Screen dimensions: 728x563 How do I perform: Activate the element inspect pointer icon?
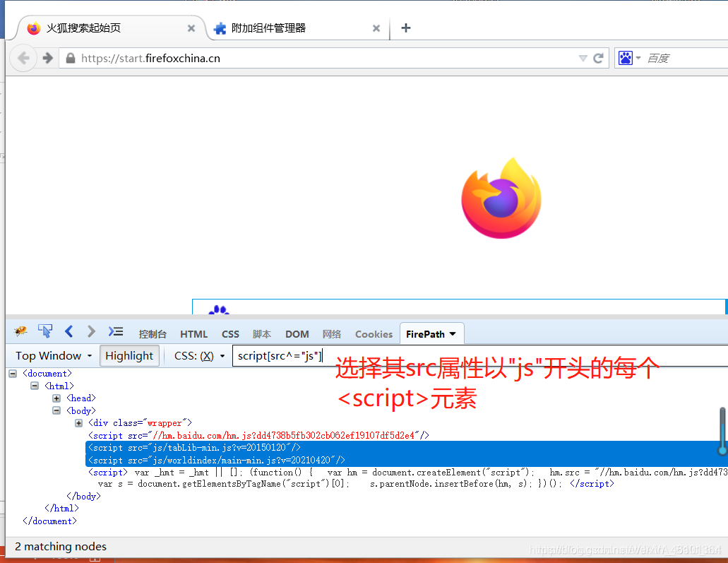45,331
